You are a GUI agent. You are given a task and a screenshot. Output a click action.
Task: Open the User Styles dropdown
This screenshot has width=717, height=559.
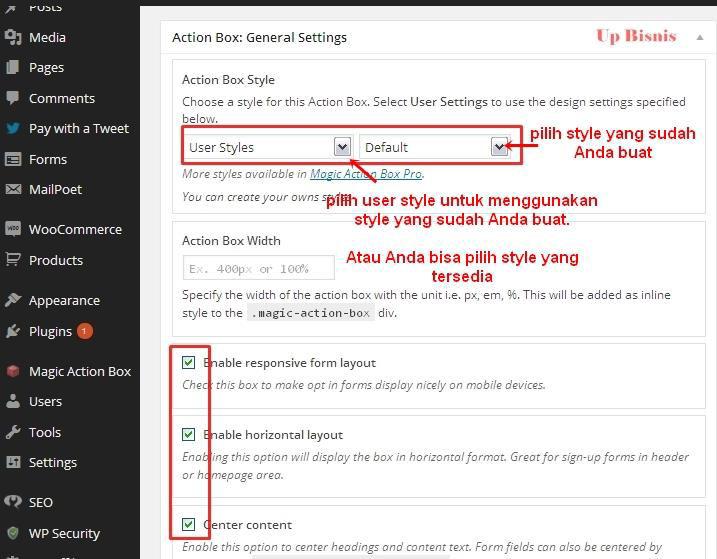click(268, 147)
